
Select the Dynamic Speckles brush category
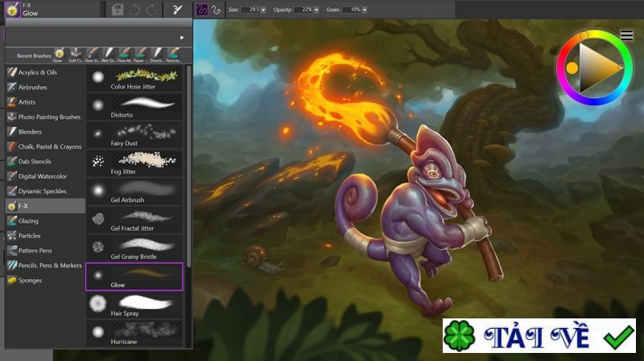[45, 191]
